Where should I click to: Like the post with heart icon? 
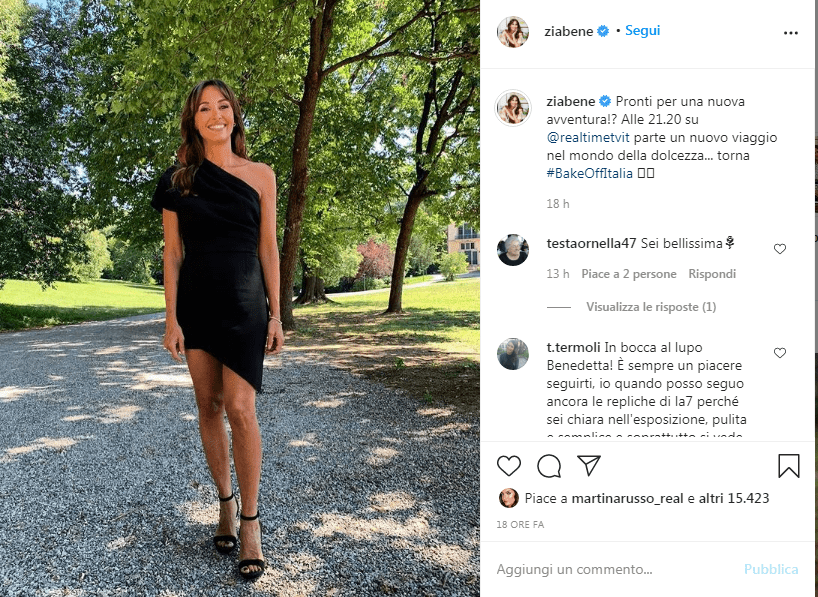(509, 465)
